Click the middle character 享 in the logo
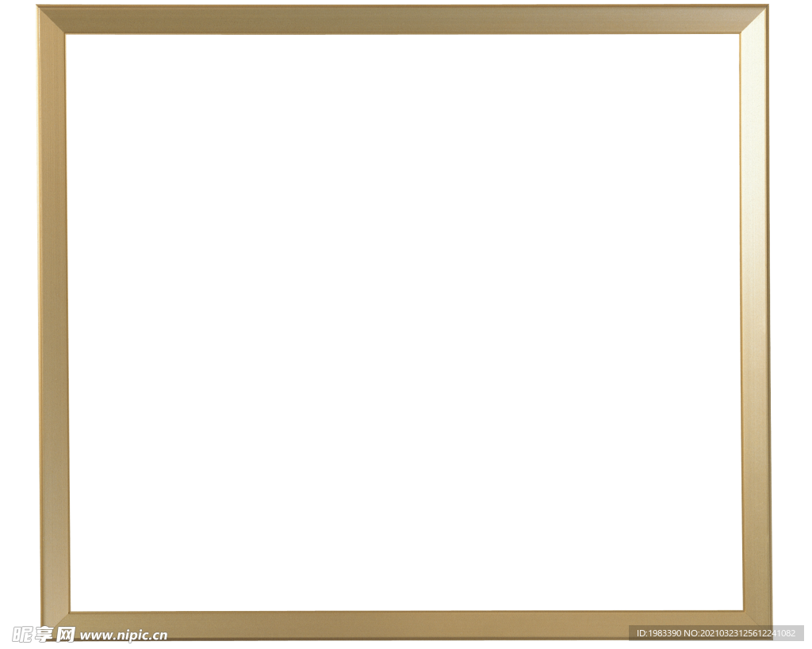This screenshot has height=649, width=812. pyautogui.click(x=44, y=634)
